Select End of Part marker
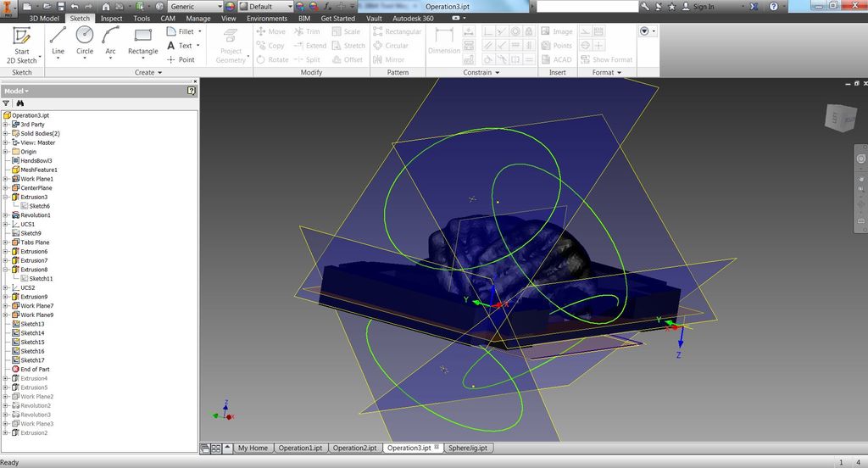The image size is (868, 468). (31, 370)
